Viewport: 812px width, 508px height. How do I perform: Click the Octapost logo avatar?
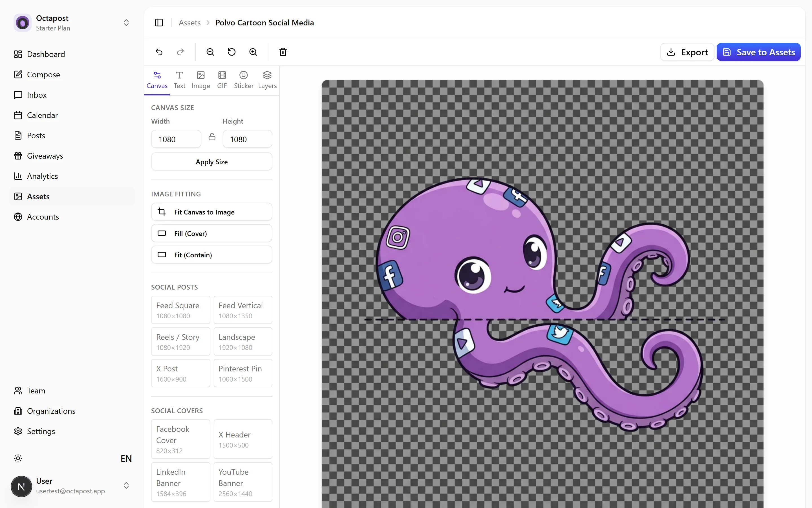[23, 23]
